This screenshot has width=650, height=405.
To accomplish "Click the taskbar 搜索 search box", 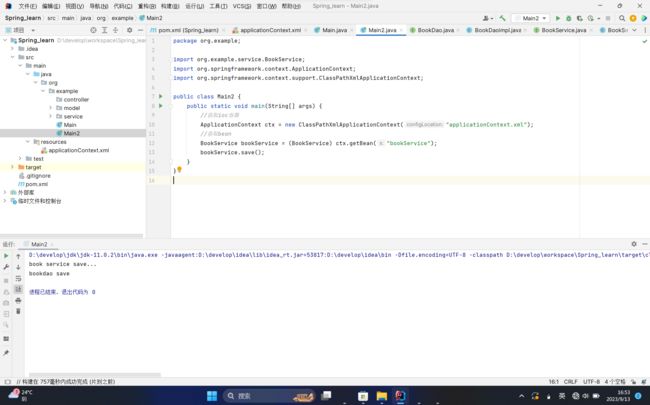I will 269,396.
